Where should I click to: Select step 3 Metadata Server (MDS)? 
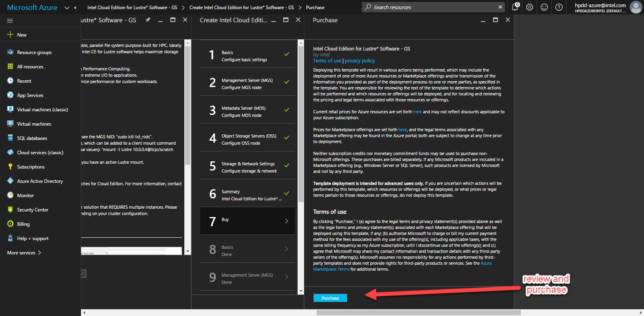248,110
